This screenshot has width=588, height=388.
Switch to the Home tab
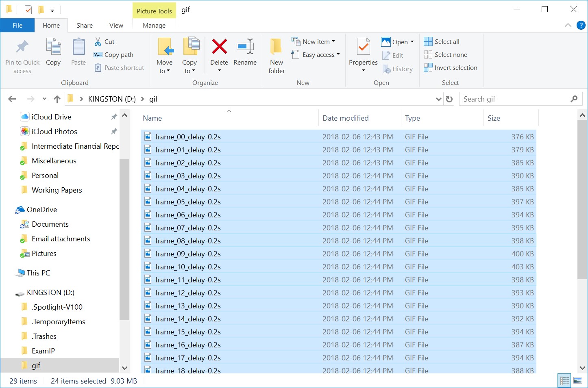coord(51,25)
